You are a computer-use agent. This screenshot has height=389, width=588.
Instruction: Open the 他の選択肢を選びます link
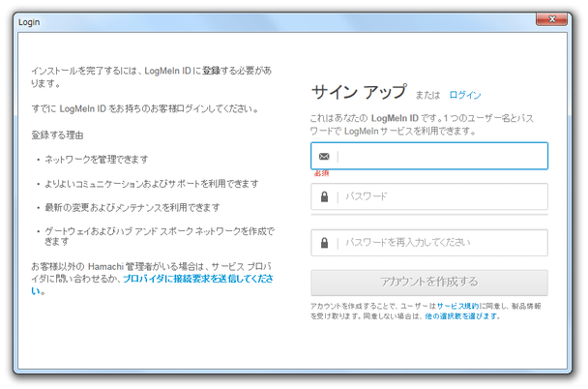pos(461,316)
